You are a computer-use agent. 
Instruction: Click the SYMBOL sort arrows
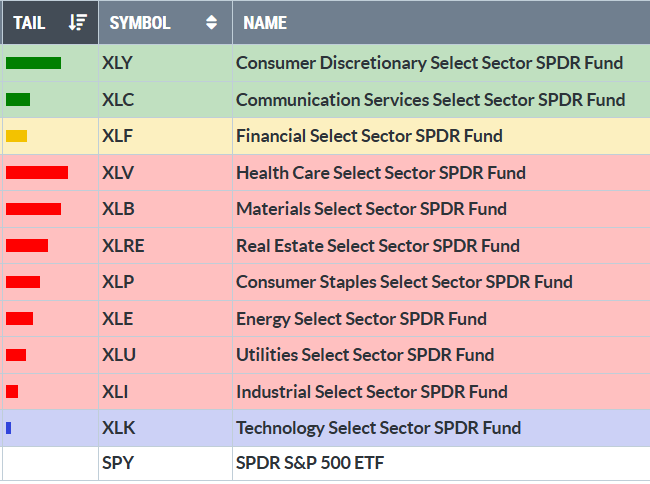tap(211, 22)
